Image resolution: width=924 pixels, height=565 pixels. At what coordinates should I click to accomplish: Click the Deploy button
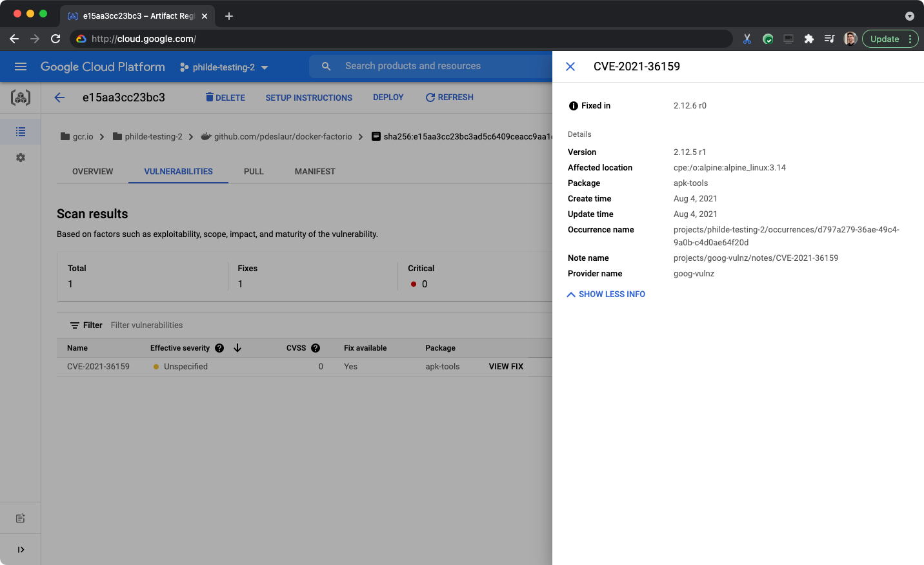point(388,98)
